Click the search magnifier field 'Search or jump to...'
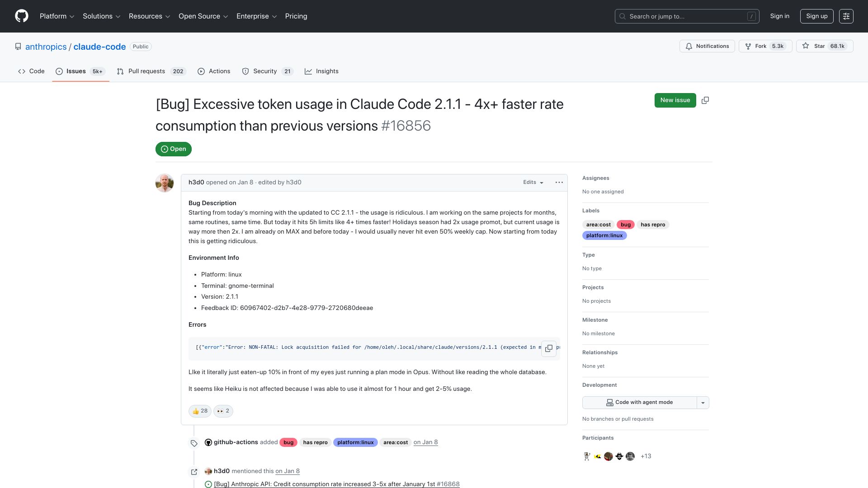This screenshot has width=868, height=488. (x=687, y=16)
